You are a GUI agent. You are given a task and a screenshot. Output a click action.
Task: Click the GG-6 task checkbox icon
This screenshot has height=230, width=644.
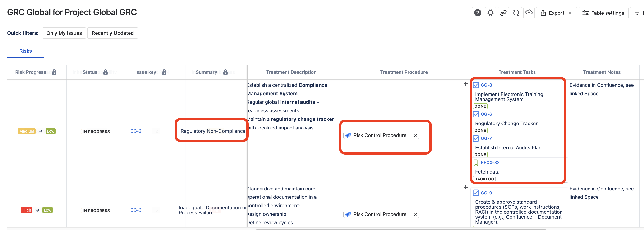476,115
